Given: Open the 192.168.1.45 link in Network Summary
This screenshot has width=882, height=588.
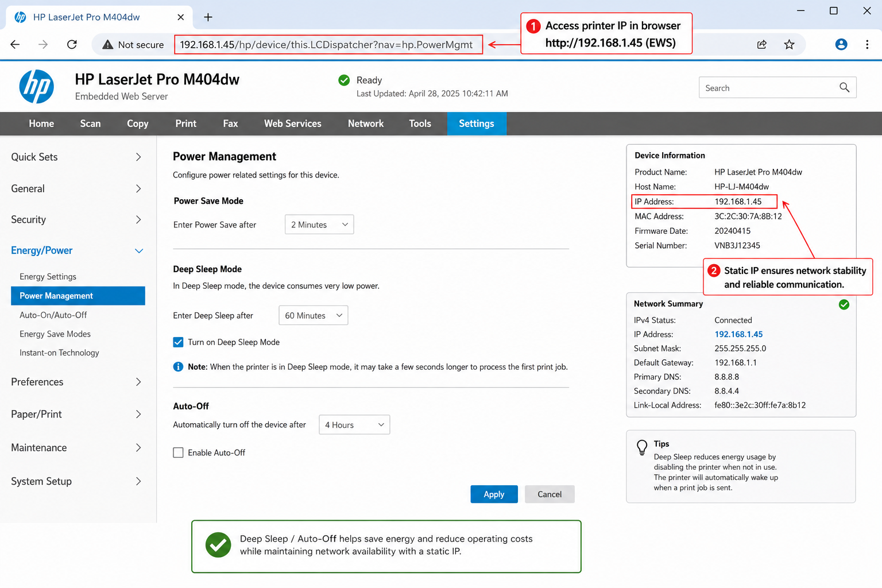Looking at the screenshot, I should pyautogui.click(x=738, y=334).
